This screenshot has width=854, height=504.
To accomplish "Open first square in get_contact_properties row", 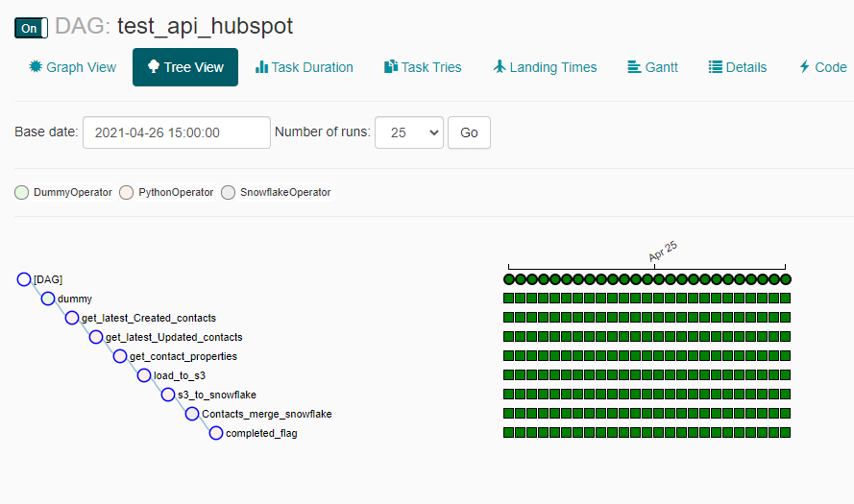I will (509, 356).
